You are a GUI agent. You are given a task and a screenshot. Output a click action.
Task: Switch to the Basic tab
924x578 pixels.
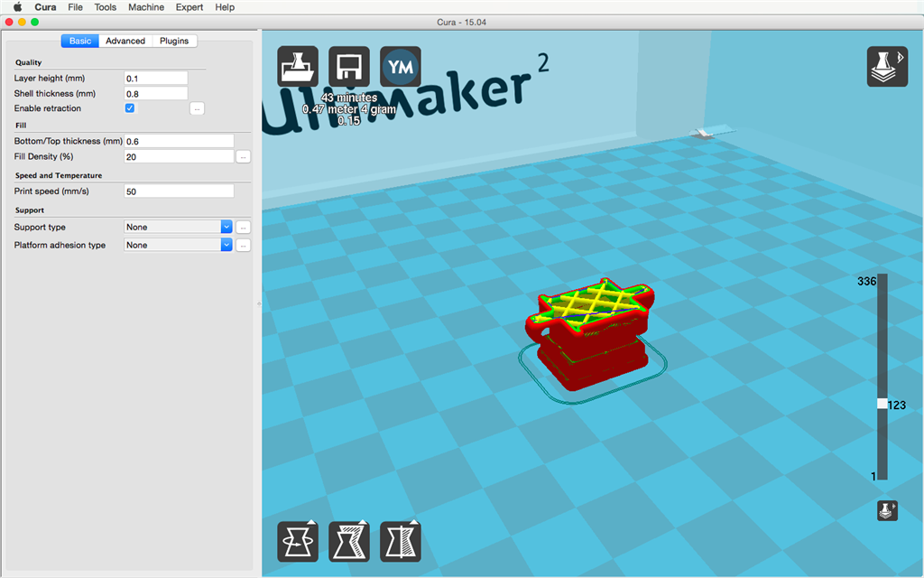tap(80, 41)
